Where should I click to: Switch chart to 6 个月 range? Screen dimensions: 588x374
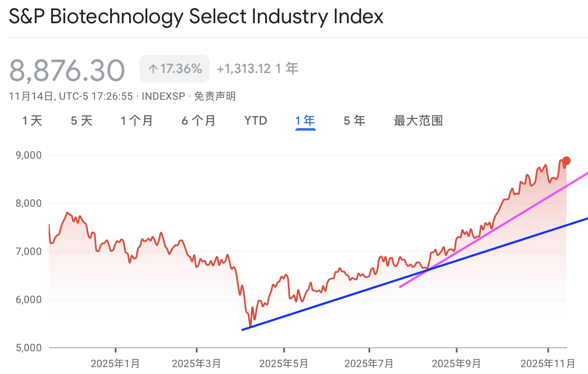tap(198, 121)
